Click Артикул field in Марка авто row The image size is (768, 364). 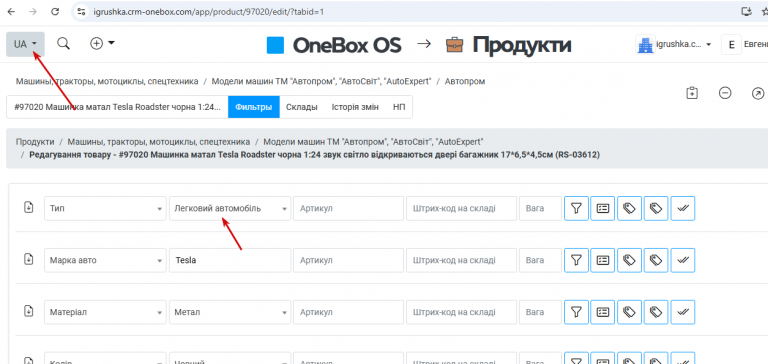click(x=348, y=260)
